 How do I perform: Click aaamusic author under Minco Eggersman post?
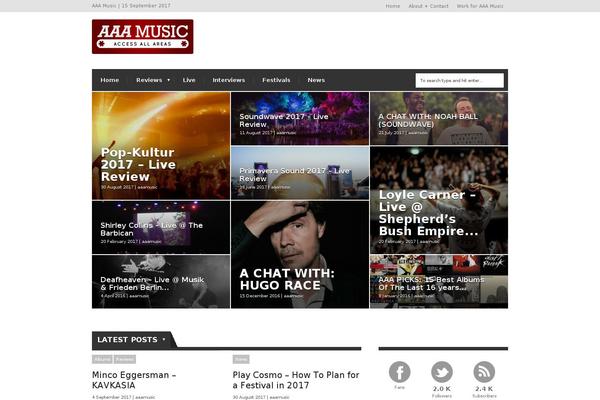pyautogui.click(x=145, y=397)
